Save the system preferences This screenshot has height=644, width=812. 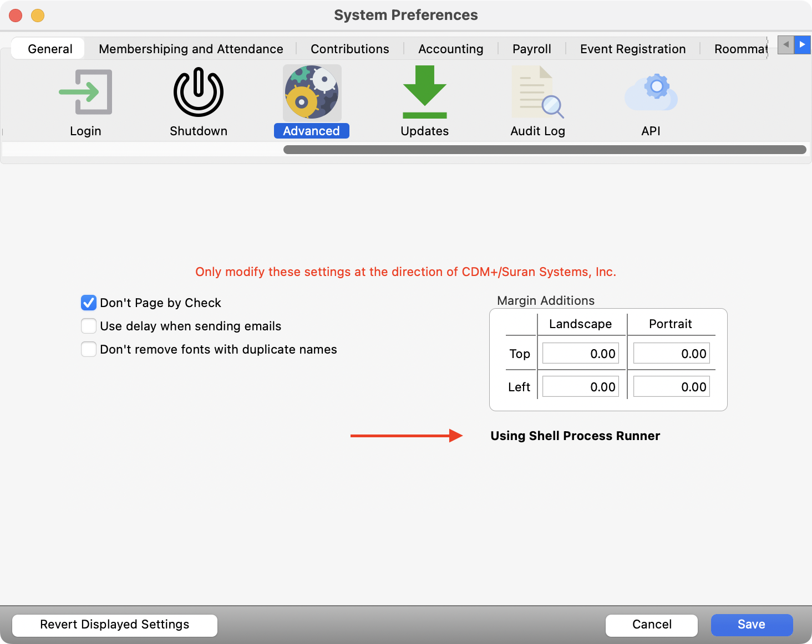click(x=752, y=625)
